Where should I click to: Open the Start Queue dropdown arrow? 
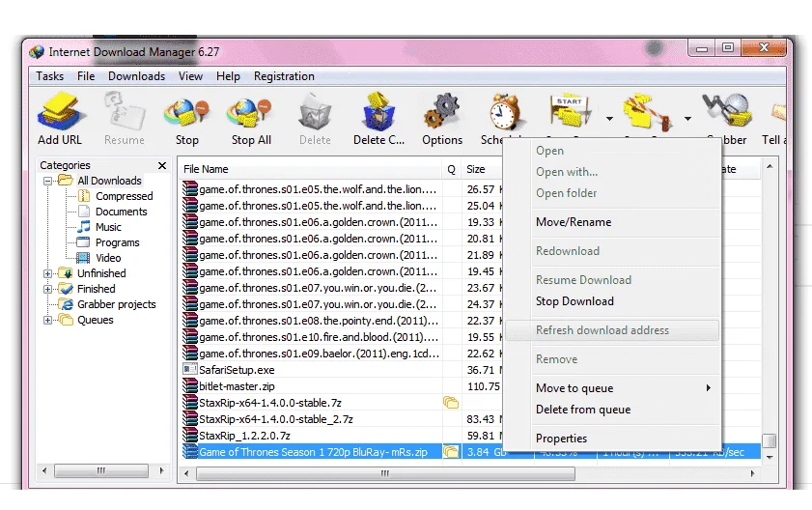point(609,119)
